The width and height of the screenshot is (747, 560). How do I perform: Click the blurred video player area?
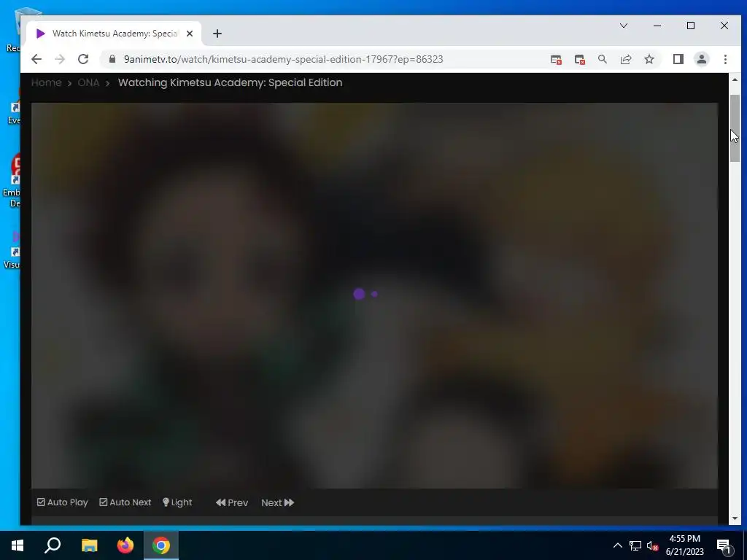click(374, 295)
